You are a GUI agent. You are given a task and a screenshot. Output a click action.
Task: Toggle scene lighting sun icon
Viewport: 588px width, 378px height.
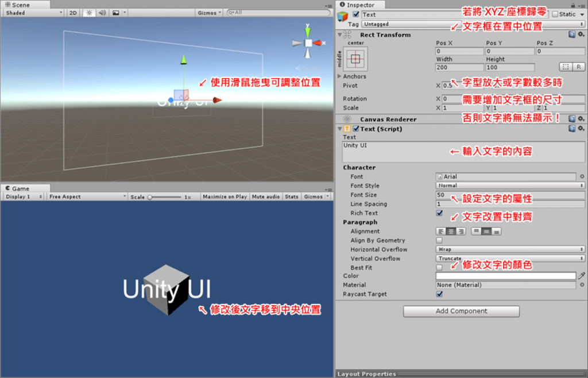pos(89,13)
